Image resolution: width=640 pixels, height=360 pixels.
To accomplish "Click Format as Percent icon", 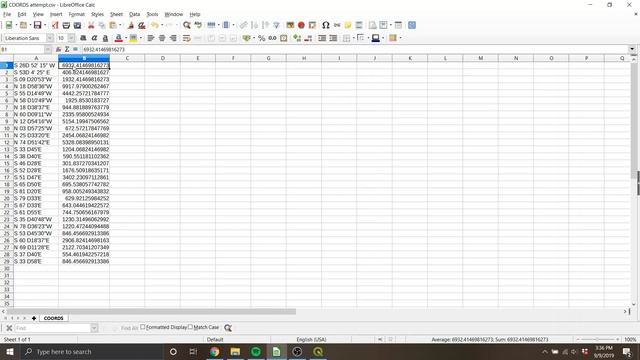I will coord(262,38).
